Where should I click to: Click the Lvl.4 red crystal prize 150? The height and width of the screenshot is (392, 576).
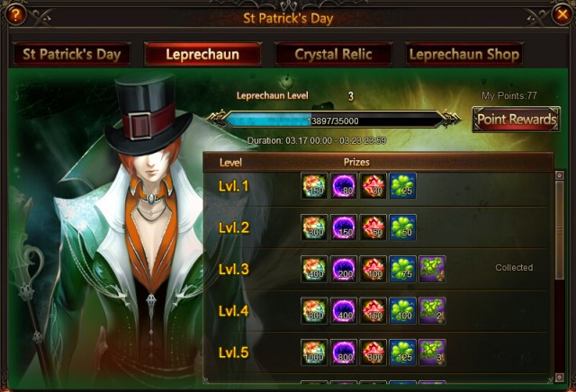click(x=373, y=310)
